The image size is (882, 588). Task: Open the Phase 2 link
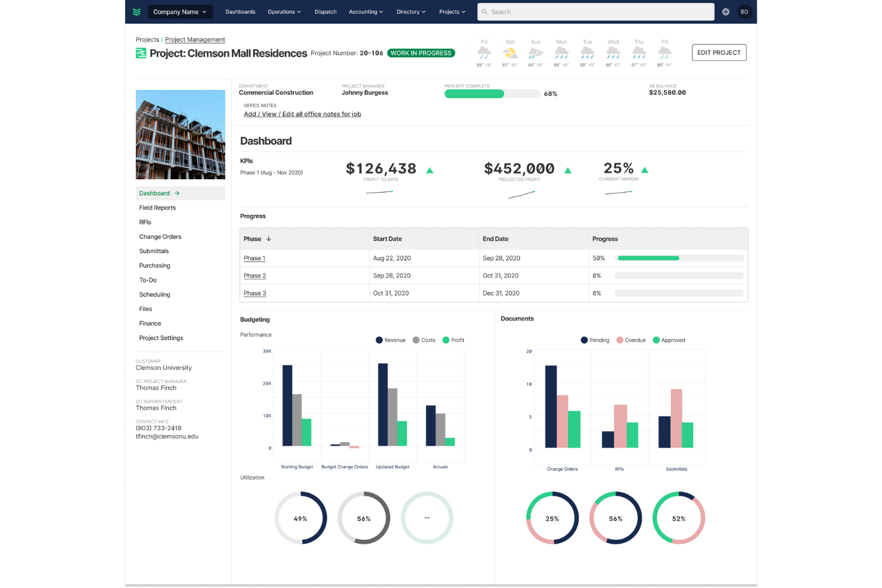click(255, 276)
